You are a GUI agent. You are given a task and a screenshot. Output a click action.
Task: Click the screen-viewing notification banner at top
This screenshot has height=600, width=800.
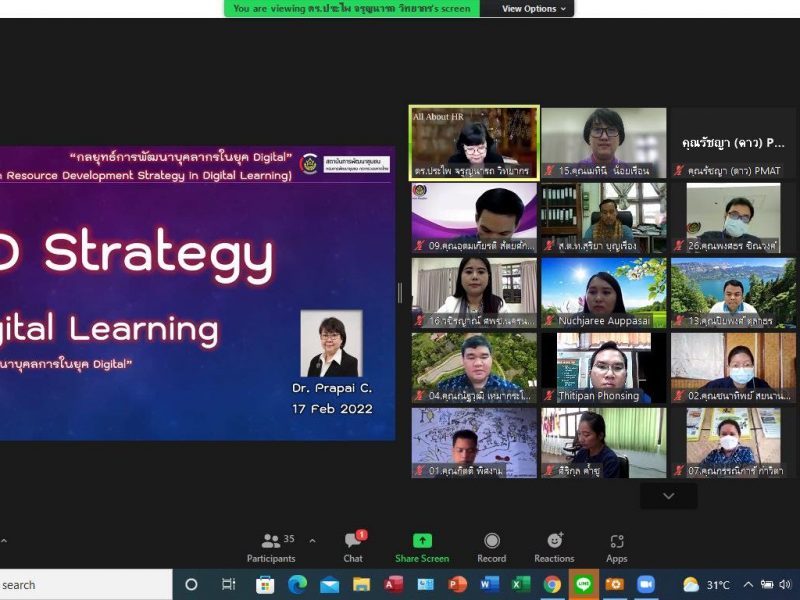click(x=352, y=8)
